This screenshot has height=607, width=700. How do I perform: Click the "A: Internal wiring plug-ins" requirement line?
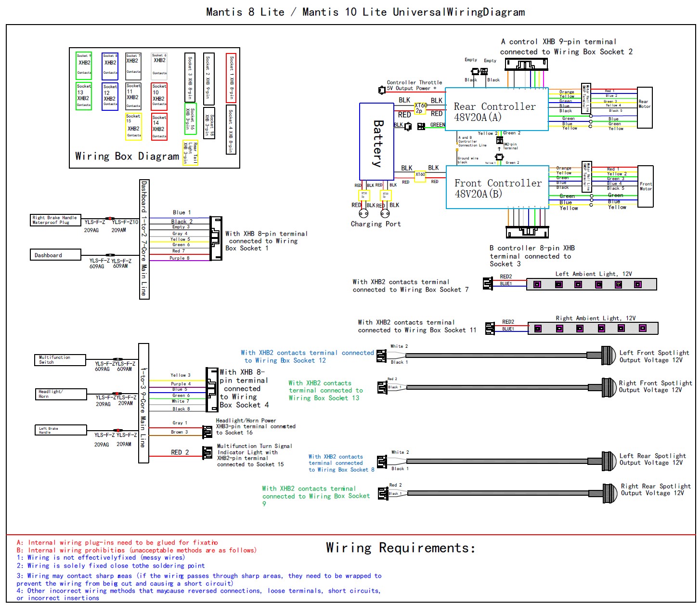click(x=117, y=542)
